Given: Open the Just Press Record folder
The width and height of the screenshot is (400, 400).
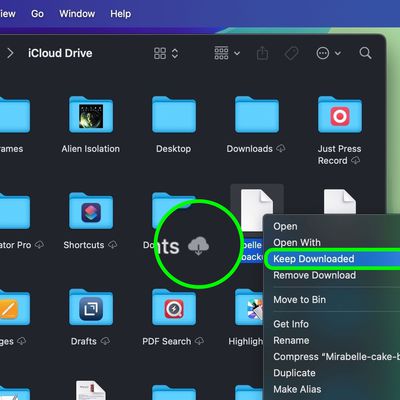Looking at the screenshot, I should point(340,115).
